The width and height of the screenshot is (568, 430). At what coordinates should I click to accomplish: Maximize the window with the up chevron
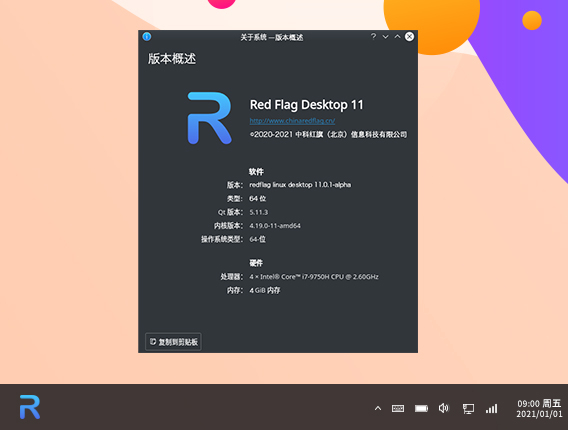click(x=397, y=36)
